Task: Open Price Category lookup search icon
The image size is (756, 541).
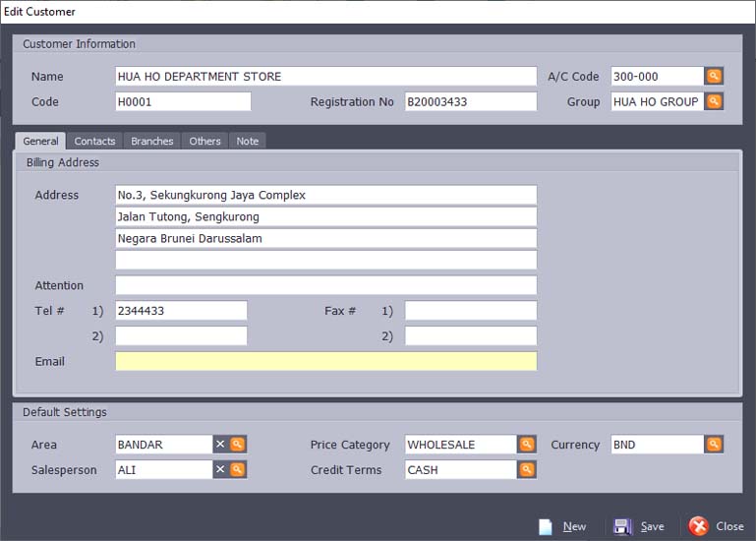Action: (x=527, y=444)
